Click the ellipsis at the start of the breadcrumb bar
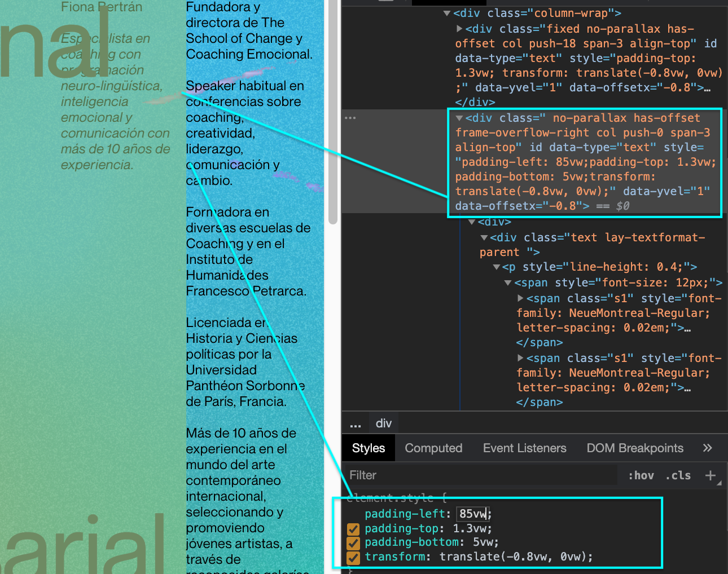Screen dimensions: 728x574 [356, 424]
